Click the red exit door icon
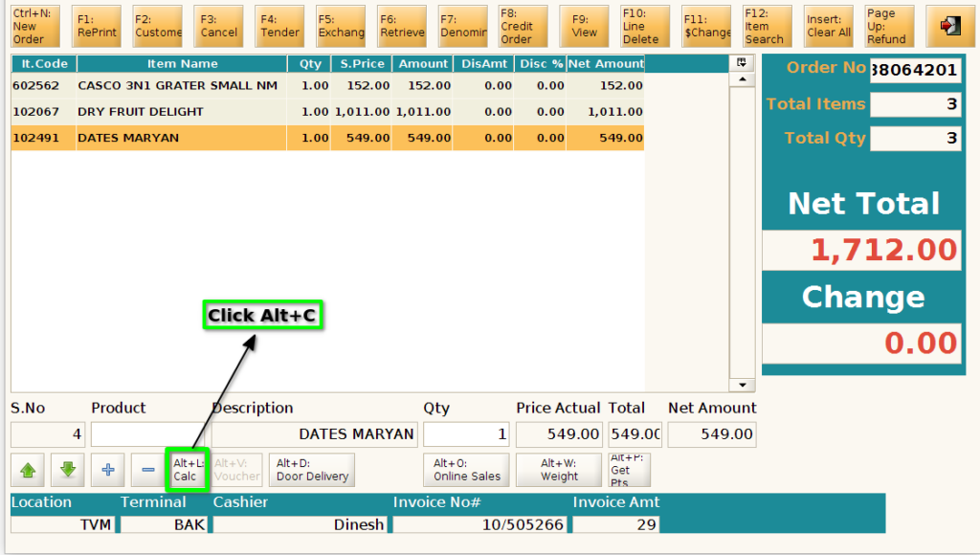Screen dimensions: 980x555 (950, 26)
